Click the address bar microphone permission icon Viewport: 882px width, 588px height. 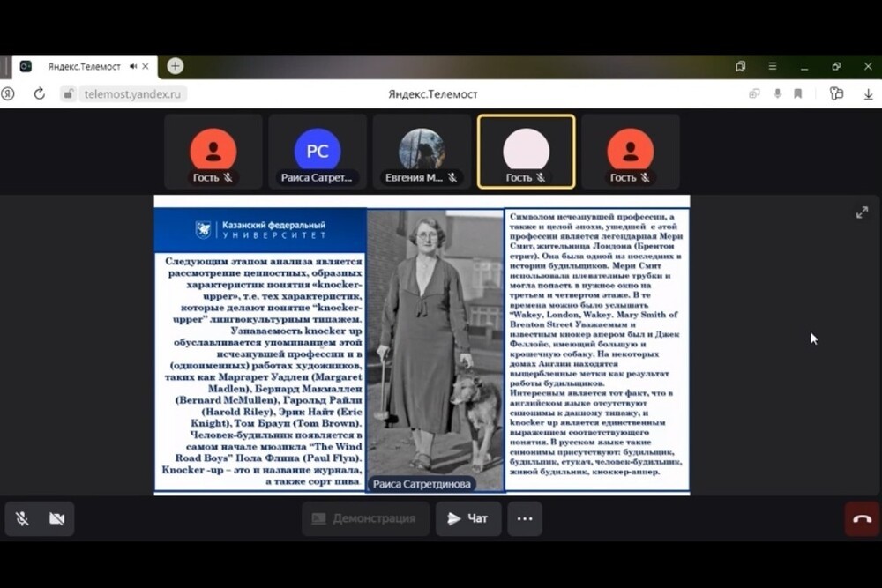tap(777, 93)
